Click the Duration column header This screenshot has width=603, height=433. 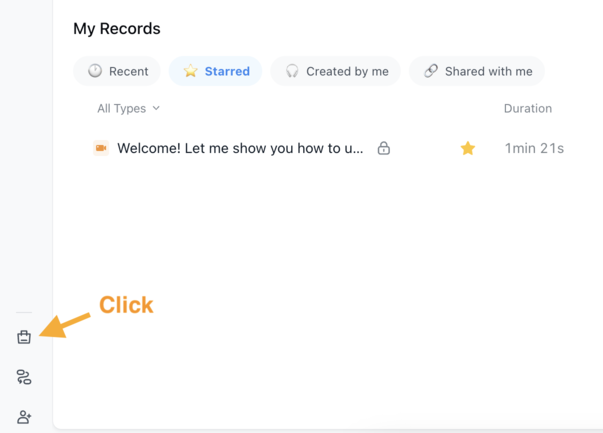(x=528, y=108)
